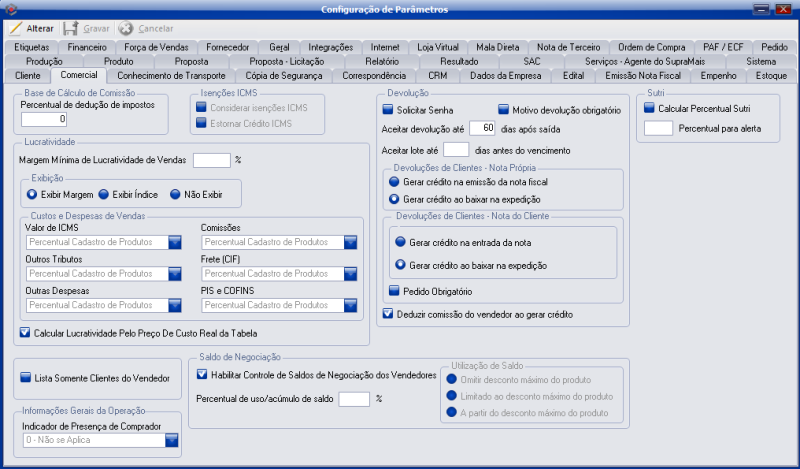Switch to the Estoque tab
Screen dimensions: 800x469
771,76
